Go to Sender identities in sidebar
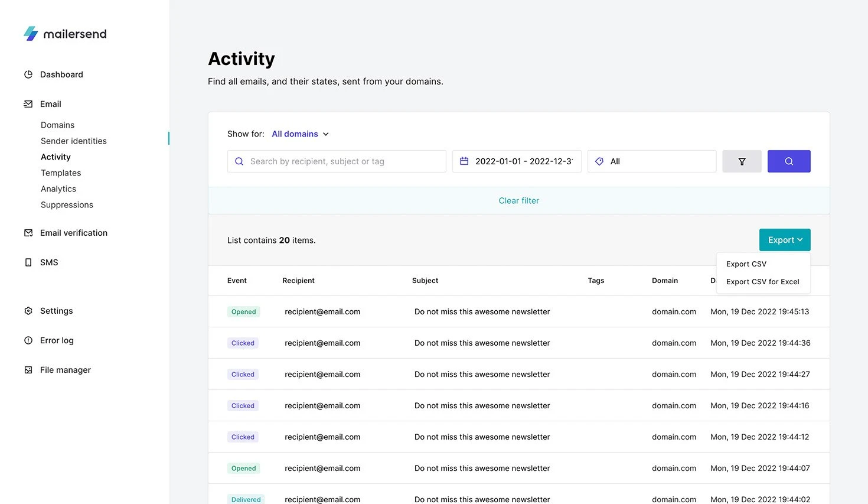The width and height of the screenshot is (868, 504). [74, 141]
